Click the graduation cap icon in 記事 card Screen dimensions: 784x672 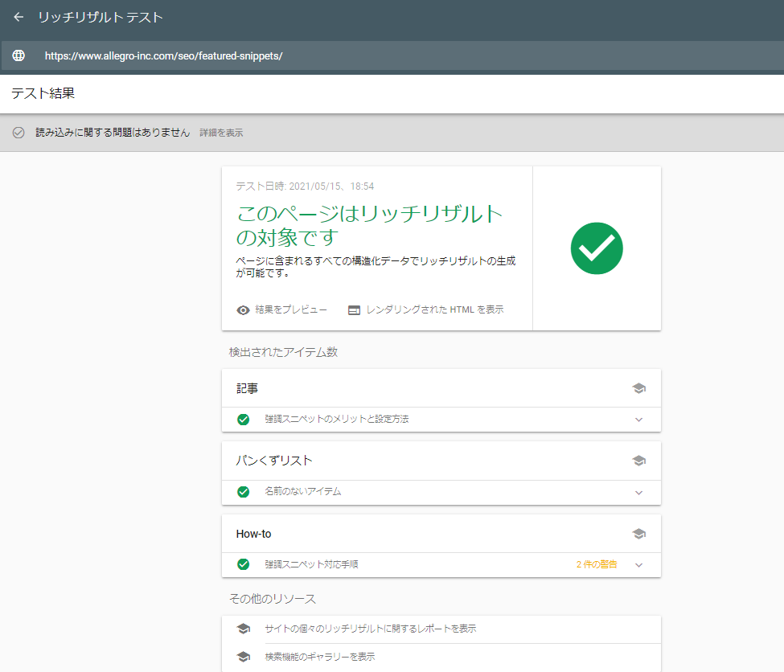coord(638,388)
